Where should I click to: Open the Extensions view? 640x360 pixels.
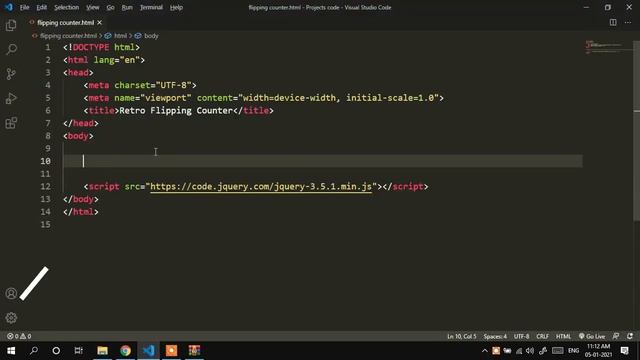pos(11,123)
